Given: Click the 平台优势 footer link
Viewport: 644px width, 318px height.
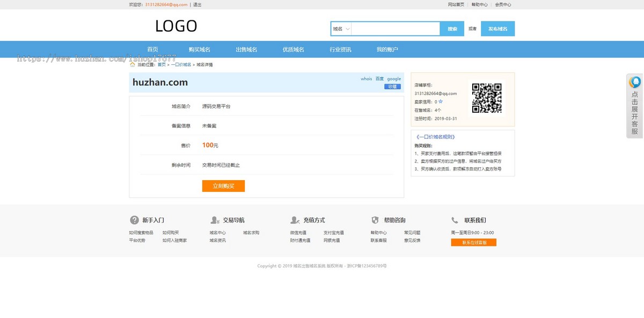Looking at the screenshot, I should (x=137, y=240).
